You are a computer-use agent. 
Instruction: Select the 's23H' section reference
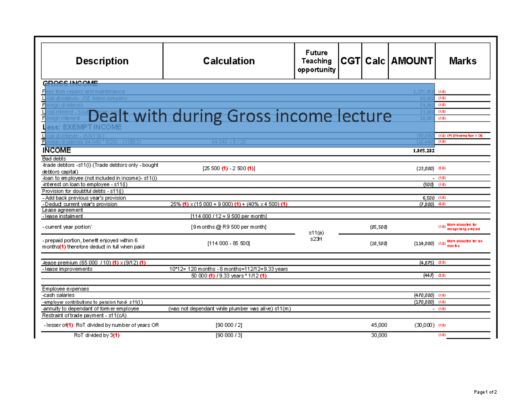tap(317, 239)
